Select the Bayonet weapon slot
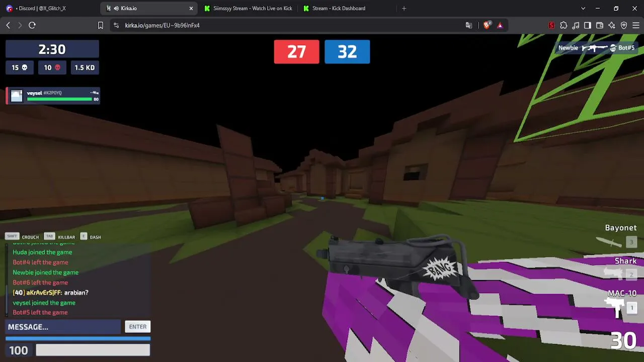 pos(616,236)
